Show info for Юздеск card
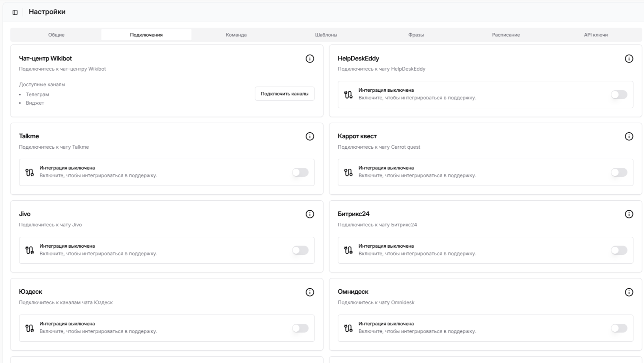Screen dimensions: 644x363 (310, 292)
